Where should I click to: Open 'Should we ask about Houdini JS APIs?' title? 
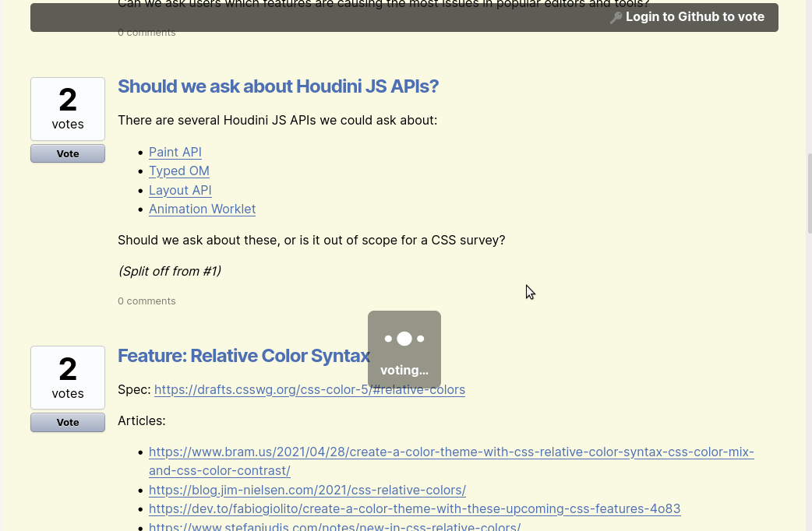coord(278,86)
